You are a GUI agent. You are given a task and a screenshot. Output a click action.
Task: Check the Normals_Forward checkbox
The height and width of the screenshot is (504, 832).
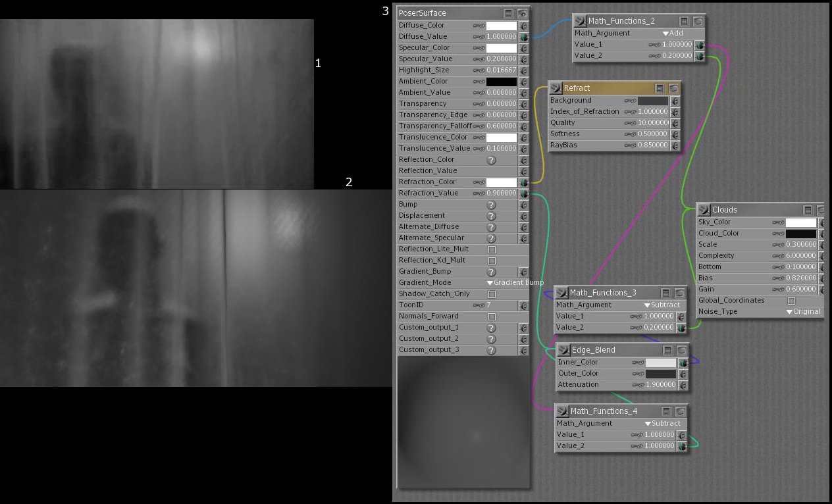tap(492, 316)
